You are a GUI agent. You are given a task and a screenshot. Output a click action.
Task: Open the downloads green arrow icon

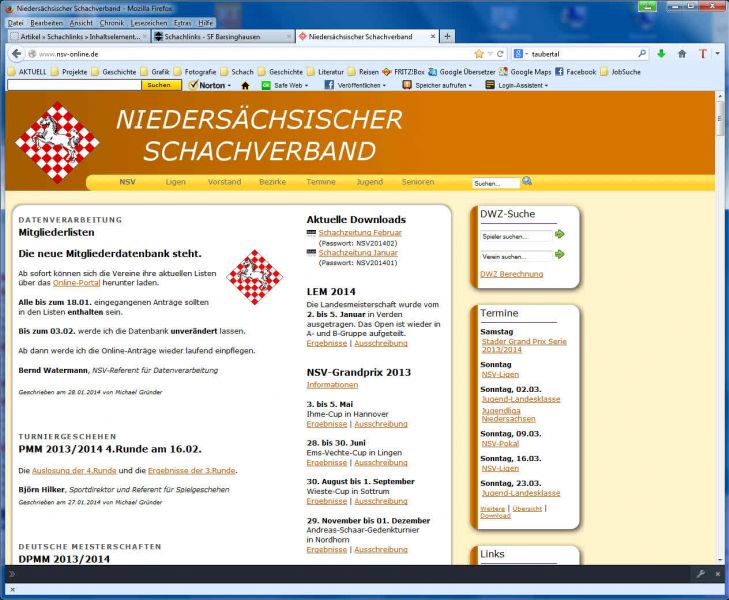click(x=661, y=54)
